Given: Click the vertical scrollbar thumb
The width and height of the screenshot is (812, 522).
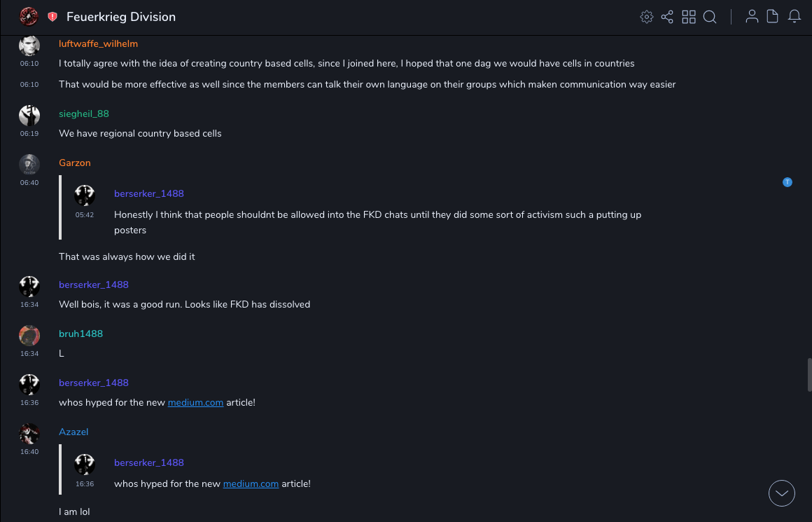Looking at the screenshot, I should click(809, 374).
